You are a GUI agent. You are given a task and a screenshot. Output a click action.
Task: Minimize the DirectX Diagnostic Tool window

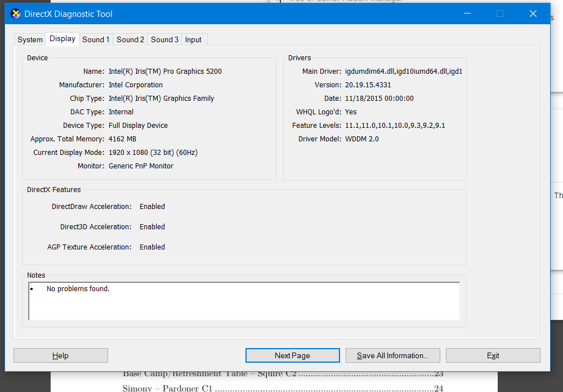(x=466, y=14)
